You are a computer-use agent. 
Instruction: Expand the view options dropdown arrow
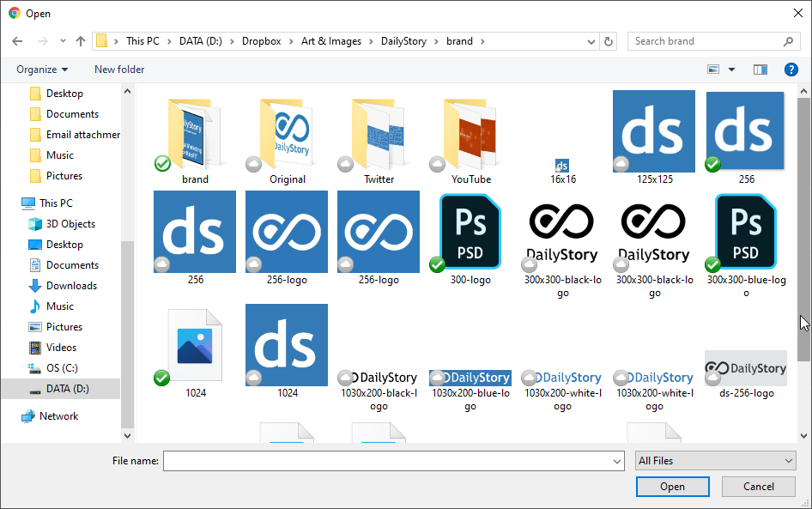pos(731,70)
